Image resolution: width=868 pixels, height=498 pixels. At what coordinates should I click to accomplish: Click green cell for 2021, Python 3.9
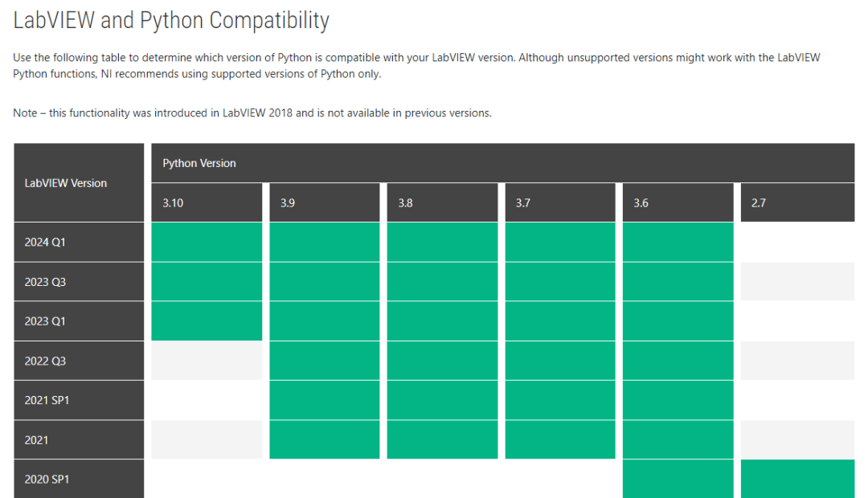pyautogui.click(x=324, y=439)
